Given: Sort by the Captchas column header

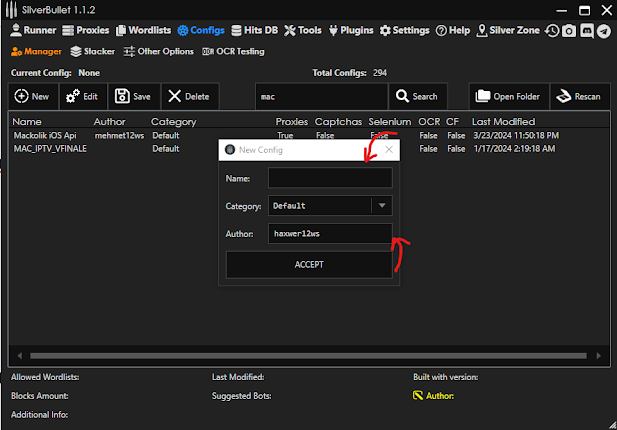Looking at the screenshot, I should click(x=338, y=122).
